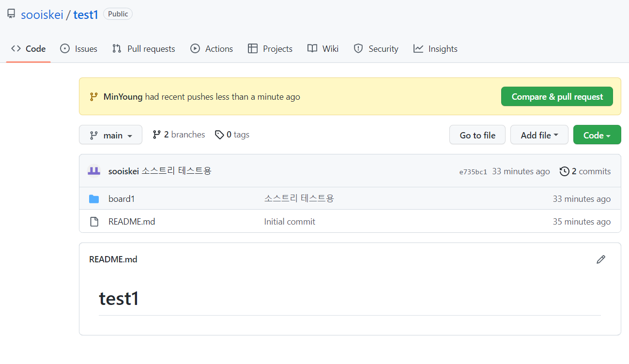Click the Actions play icon
This screenshot has width=629, height=364.
(x=195, y=48)
